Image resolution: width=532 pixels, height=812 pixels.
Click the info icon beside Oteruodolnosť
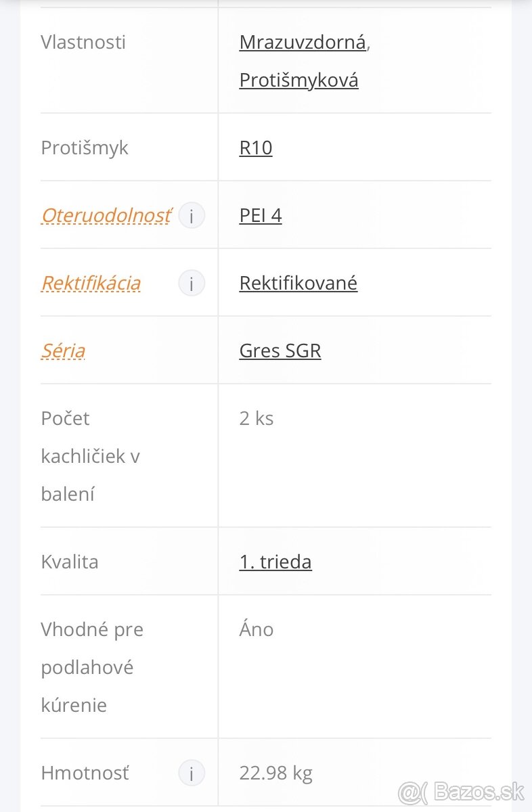(192, 215)
